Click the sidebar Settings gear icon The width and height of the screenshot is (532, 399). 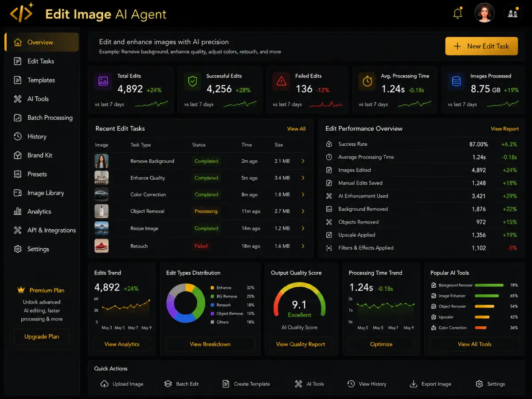[x=18, y=249]
